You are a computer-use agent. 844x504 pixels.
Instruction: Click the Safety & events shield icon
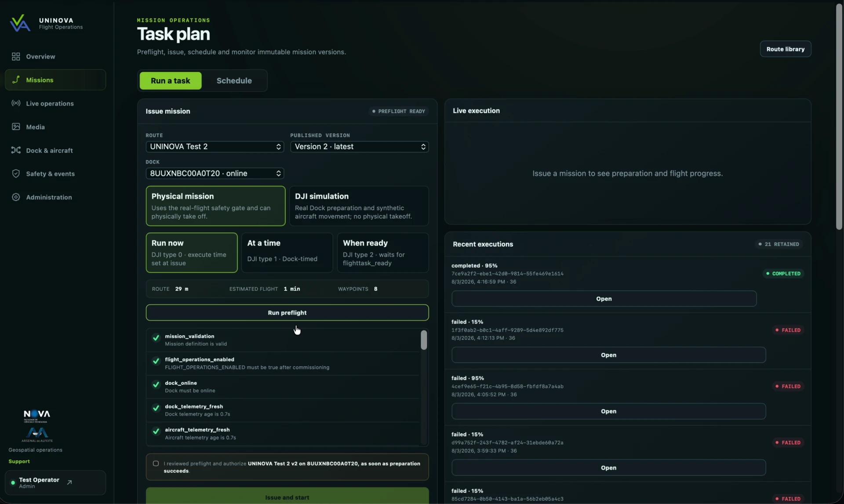click(16, 174)
